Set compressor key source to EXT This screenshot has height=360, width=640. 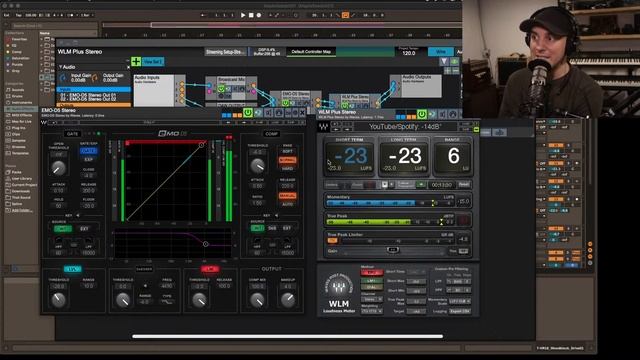[x=287, y=228]
